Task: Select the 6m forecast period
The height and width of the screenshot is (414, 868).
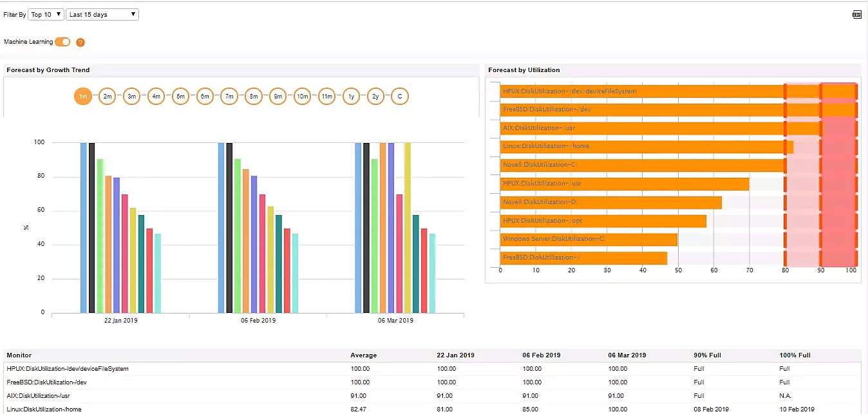Action: coord(205,95)
